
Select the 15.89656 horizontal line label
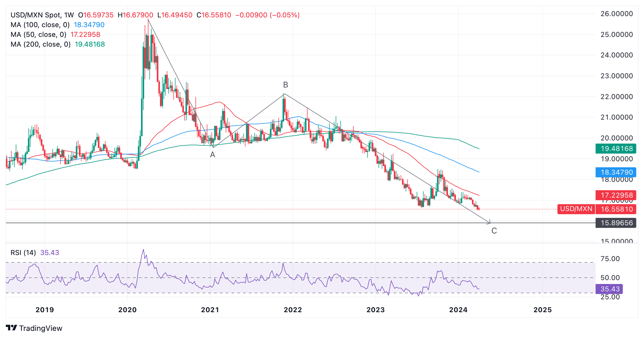coord(616,223)
